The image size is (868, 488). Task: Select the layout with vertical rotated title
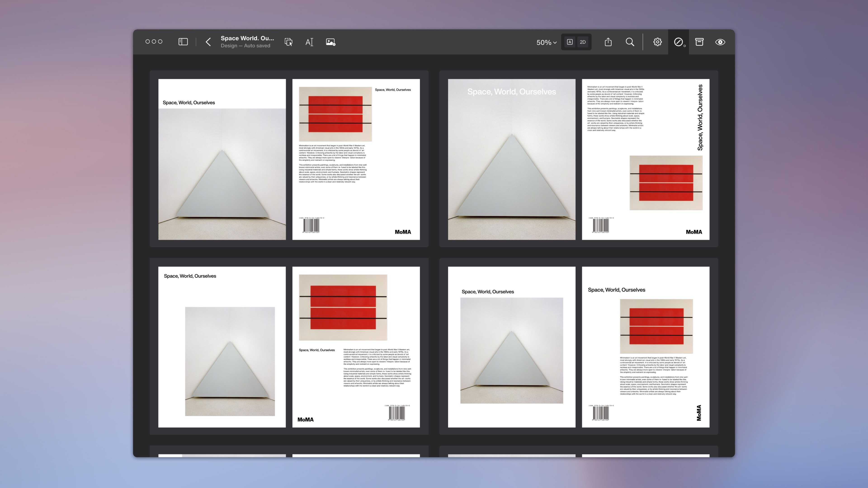pyautogui.click(x=579, y=159)
